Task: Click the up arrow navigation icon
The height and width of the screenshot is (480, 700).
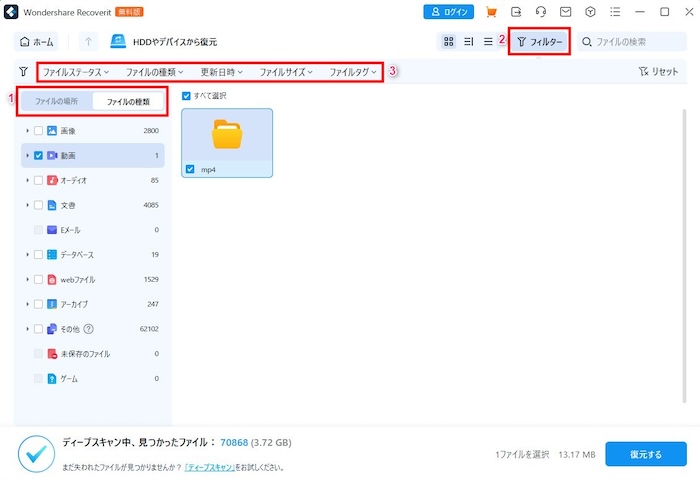Action: [88, 42]
